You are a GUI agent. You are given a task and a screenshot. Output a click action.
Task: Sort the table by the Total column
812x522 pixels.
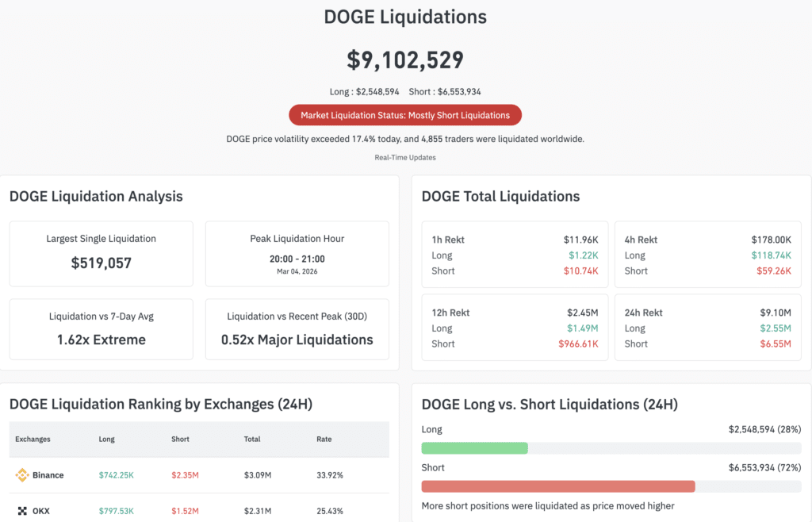pos(252,439)
